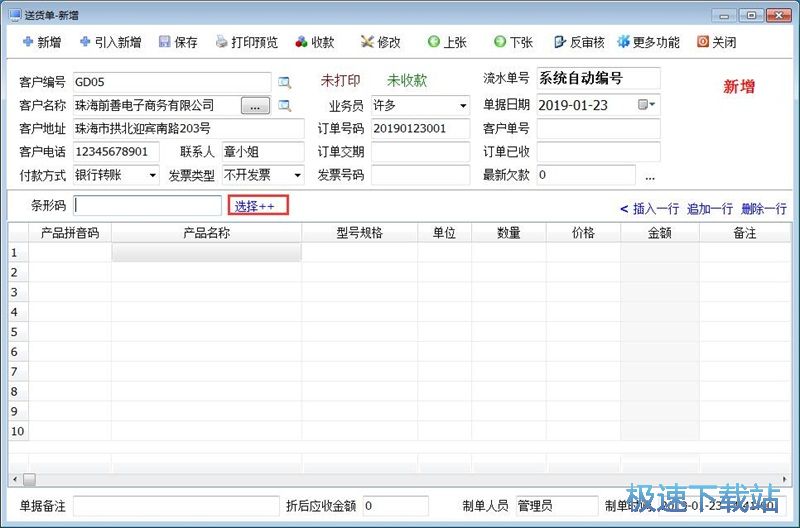The width and height of the screenshot is (800, 528).
Task: Click the 追加一行 link
Action: [x=710, y=209]
